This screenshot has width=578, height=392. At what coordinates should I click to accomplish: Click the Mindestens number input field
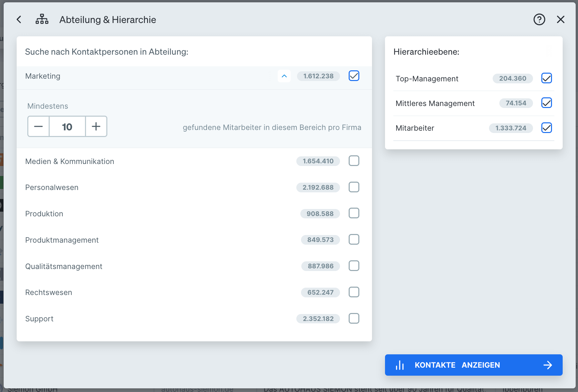(67, 126)
